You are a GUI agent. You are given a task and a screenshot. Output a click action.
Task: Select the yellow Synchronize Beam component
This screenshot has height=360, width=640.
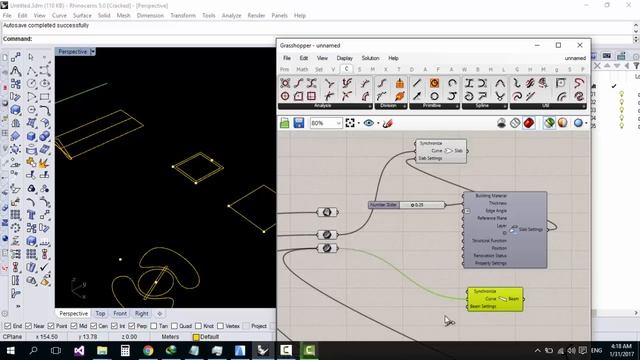click(495, 299)
